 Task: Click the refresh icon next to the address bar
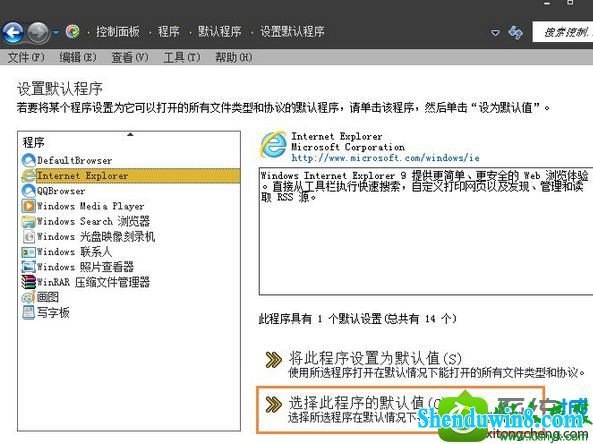click(x=515, y=33)
